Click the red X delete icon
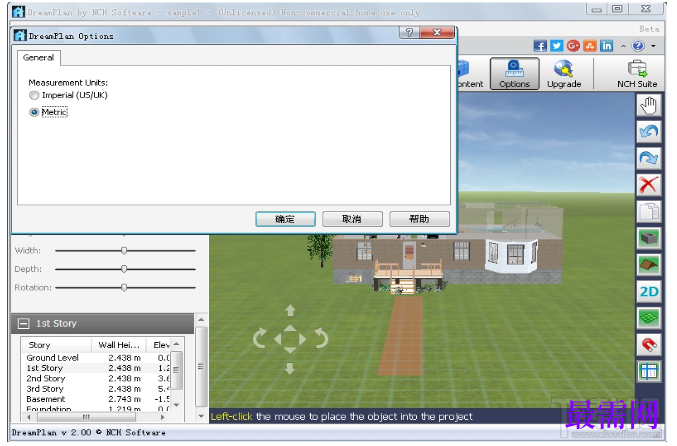Screen dimensions: 677x446 click(x=649, y=185)
